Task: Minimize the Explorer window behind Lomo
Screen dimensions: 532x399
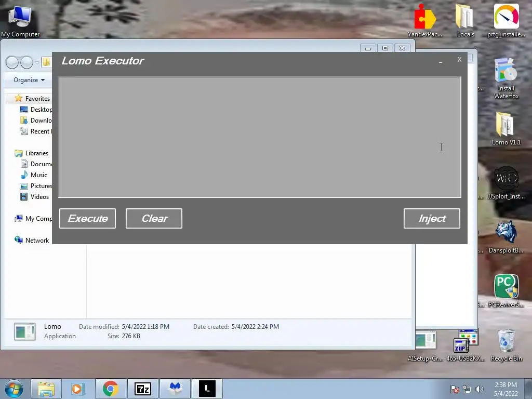Action: pos(368,48)
